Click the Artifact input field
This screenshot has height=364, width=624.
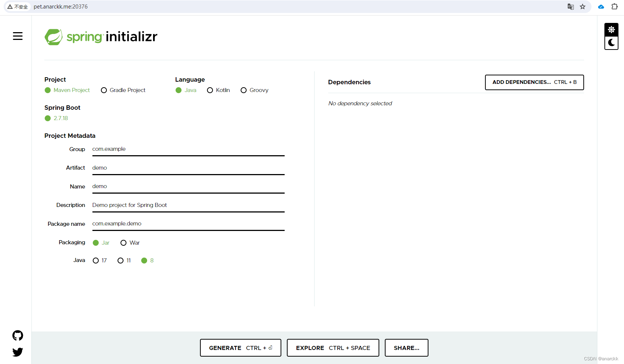click(x=189, y=168)
